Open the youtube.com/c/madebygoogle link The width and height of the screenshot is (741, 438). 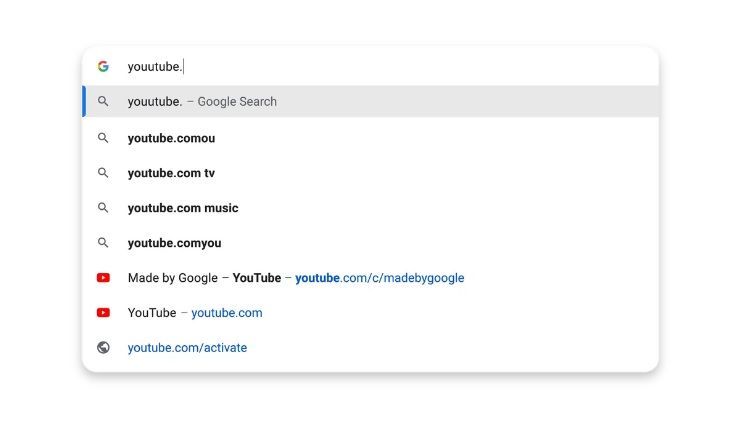point(379,278)
